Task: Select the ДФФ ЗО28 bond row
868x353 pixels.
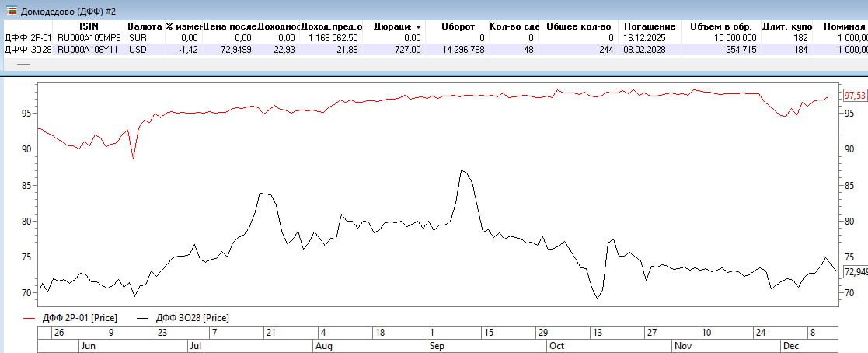Action: (x=28, y=49)
